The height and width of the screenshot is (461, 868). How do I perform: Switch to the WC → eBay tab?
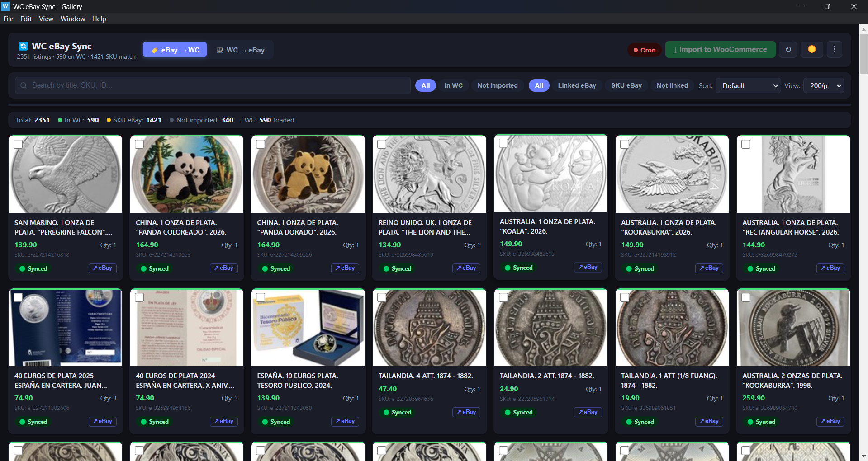pos(241,50)
